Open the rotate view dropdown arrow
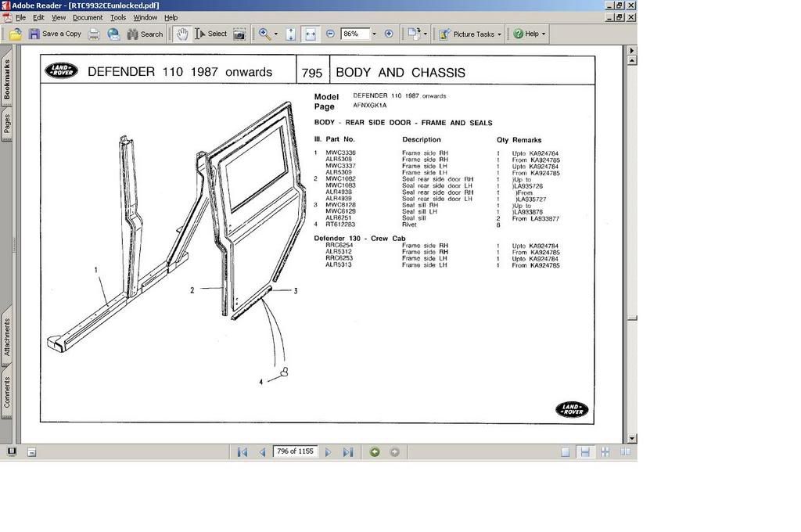 click(x=426, y=34)
